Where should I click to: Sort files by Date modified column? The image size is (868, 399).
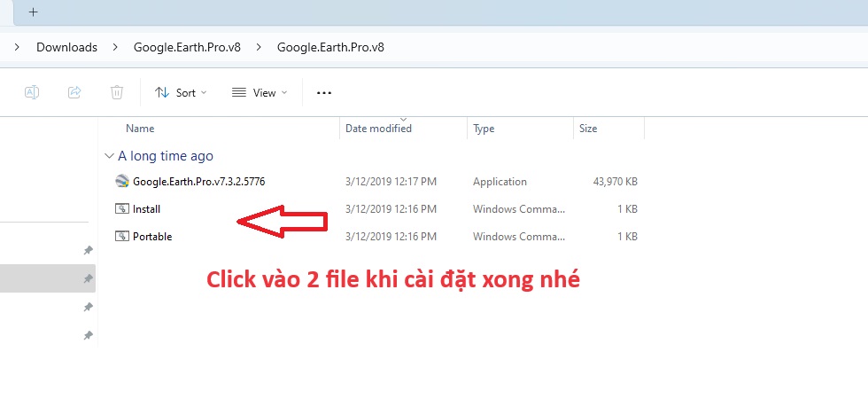coord(378,129)
